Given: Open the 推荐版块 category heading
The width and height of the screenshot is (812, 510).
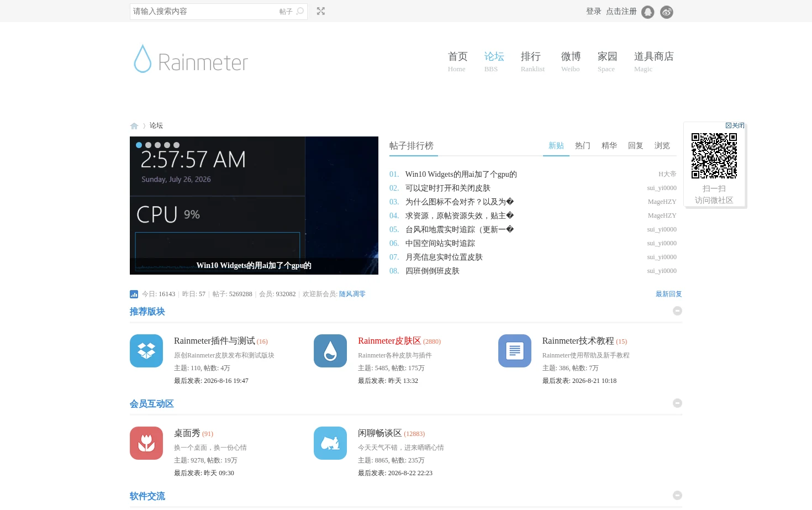Looking at the screenshot, I should click(x=147, y=312).
